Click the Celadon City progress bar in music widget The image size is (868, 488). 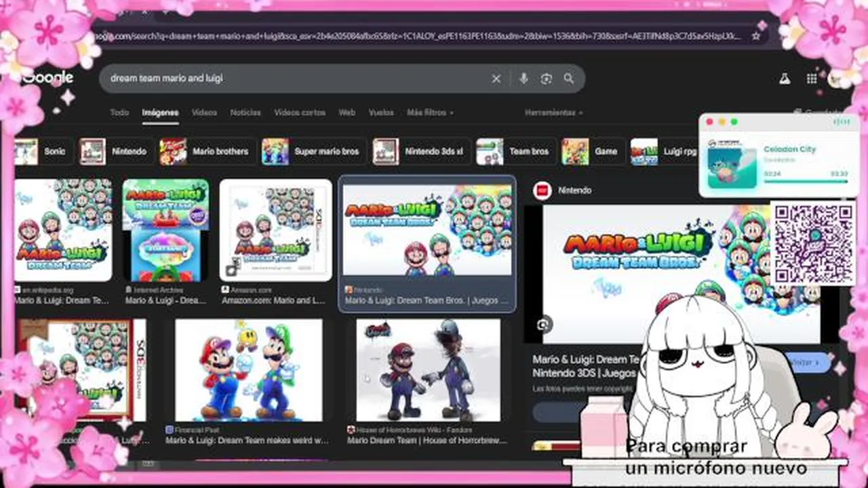click(806, 181)
